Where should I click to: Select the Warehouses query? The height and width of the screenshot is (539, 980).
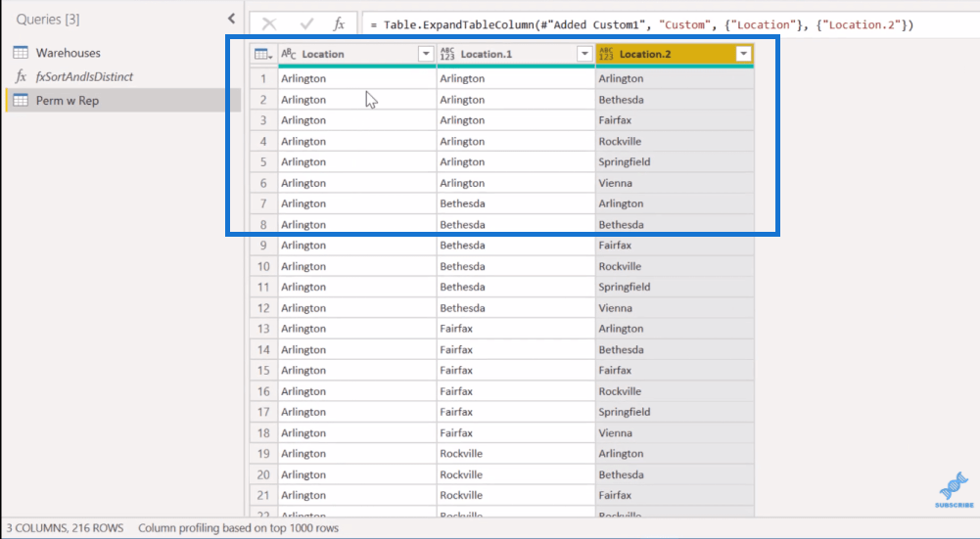pyautogui.click(x=68, y=53)
